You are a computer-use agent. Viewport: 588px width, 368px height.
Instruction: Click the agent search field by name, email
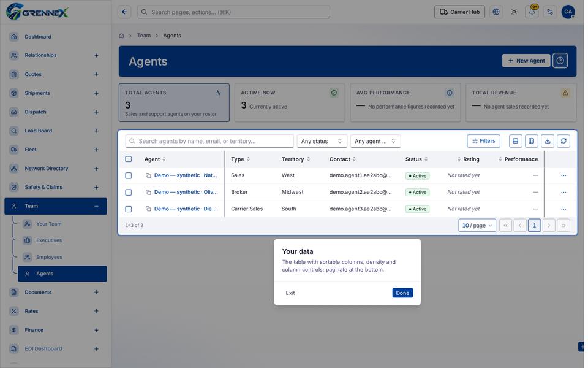pyautogui.click(x=209, y=141)
